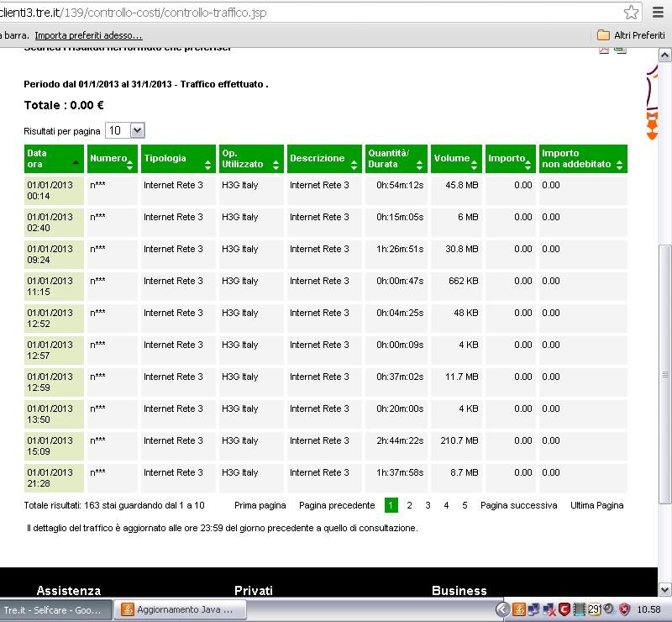
Task: Click the 662 KB volume value
Action: click(464, 281)
